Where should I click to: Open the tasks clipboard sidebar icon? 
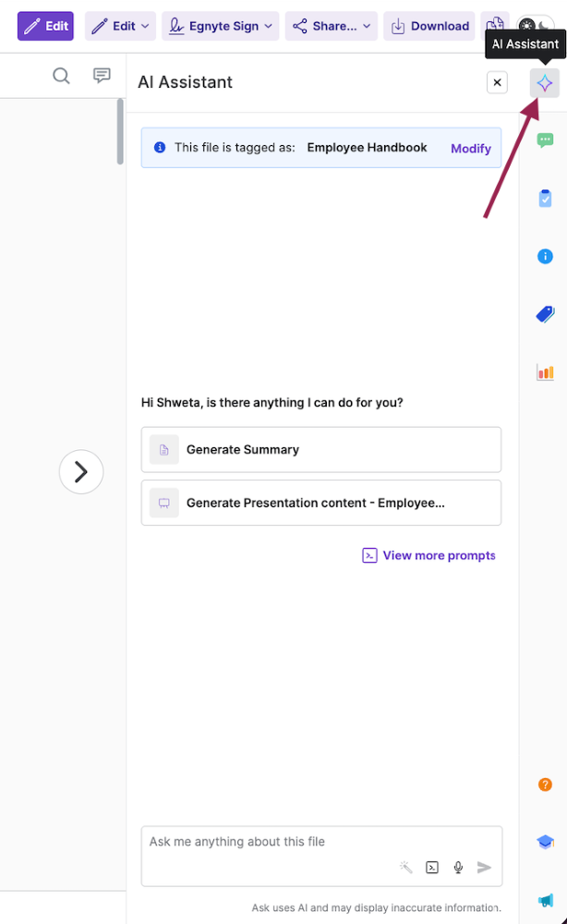545,198
